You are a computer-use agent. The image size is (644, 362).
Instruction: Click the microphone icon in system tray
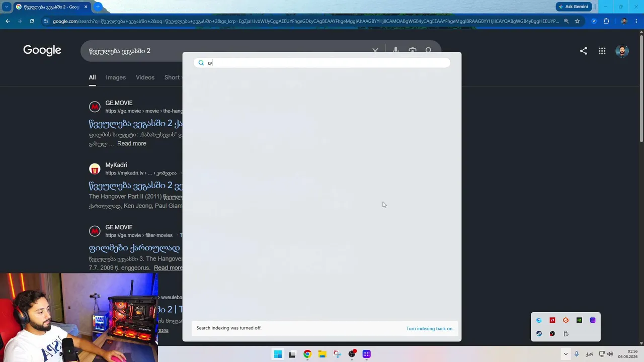coord(577,354)
